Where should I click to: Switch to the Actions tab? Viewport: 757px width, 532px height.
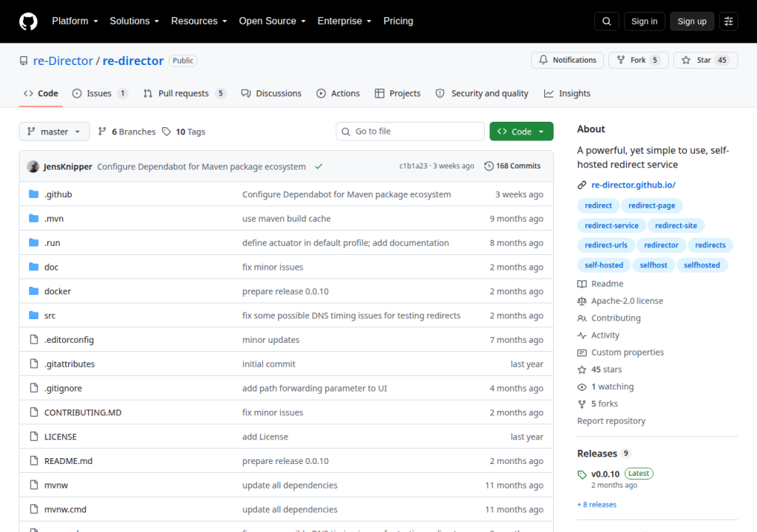(338, 93)
